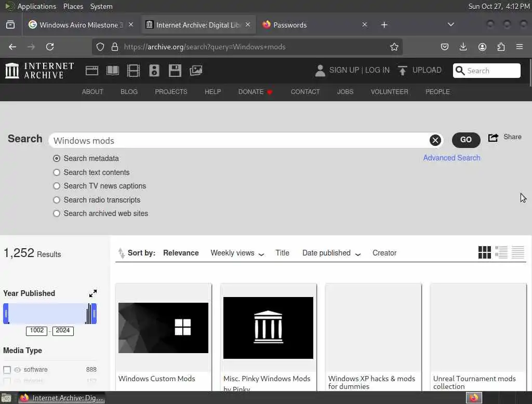Screen dimensions: 532x404
Task: Toggle sort direction arrows beside Sort by
Action: pyautogui.click(x=121, y=253)
